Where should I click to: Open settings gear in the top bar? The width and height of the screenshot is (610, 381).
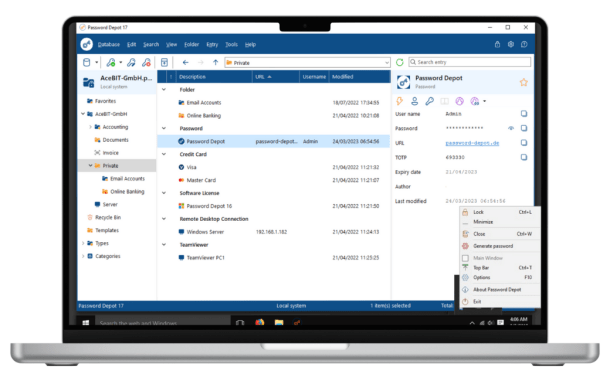pos(511,44)
